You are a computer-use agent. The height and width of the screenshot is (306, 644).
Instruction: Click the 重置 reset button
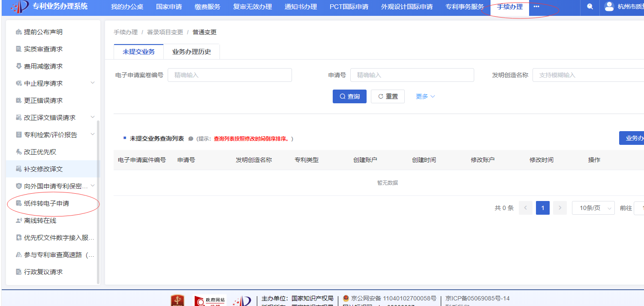tap(388, 96)
